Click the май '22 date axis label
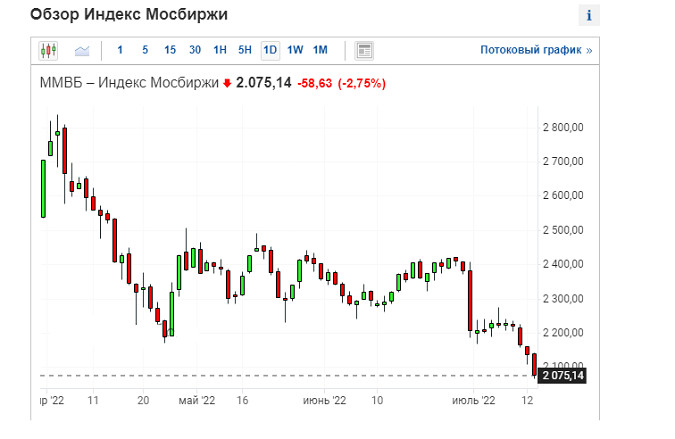The height and width of the screenshot is (439, 675). [x=197, y=400]
